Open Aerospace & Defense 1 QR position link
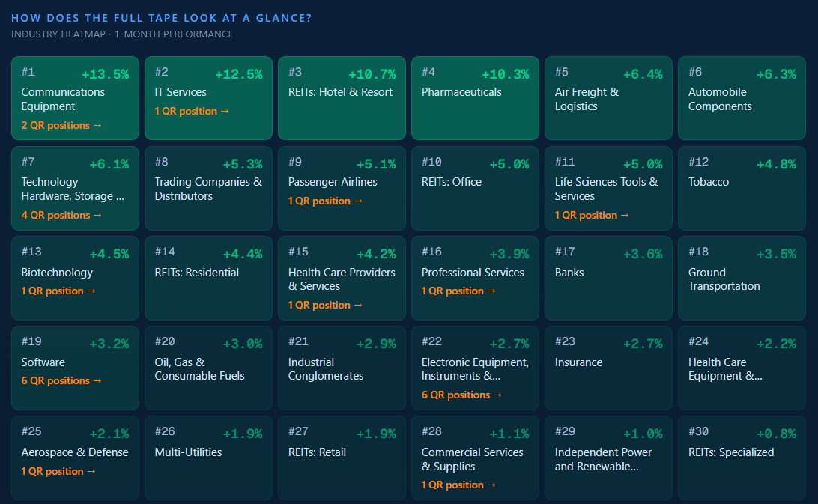 [x=58, y=471]
